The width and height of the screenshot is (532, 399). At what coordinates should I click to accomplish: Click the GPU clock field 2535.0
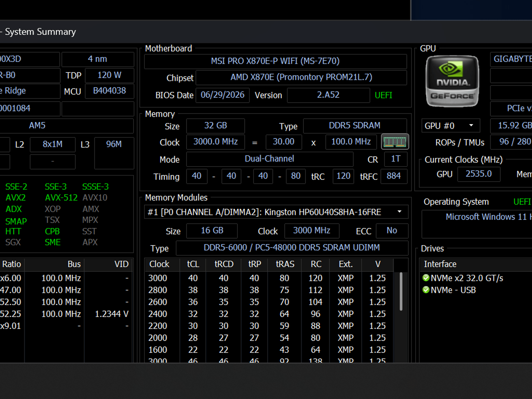(479, 174)
